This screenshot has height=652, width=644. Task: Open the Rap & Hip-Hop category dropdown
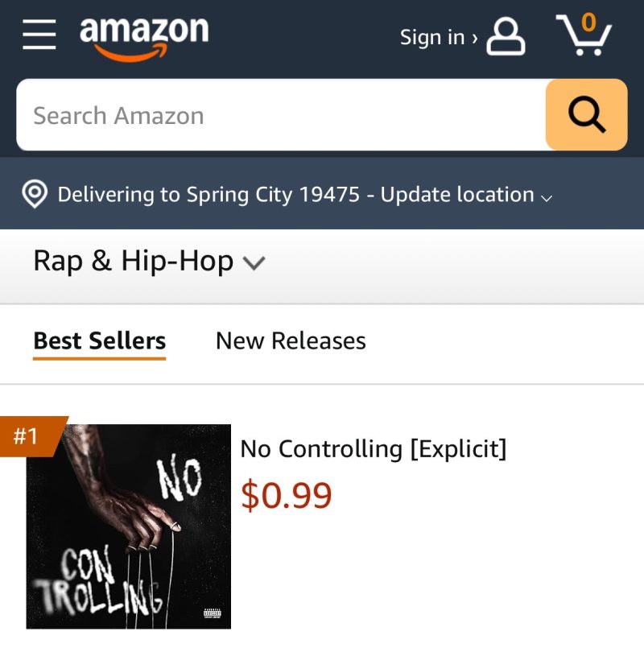coord(133,261)
